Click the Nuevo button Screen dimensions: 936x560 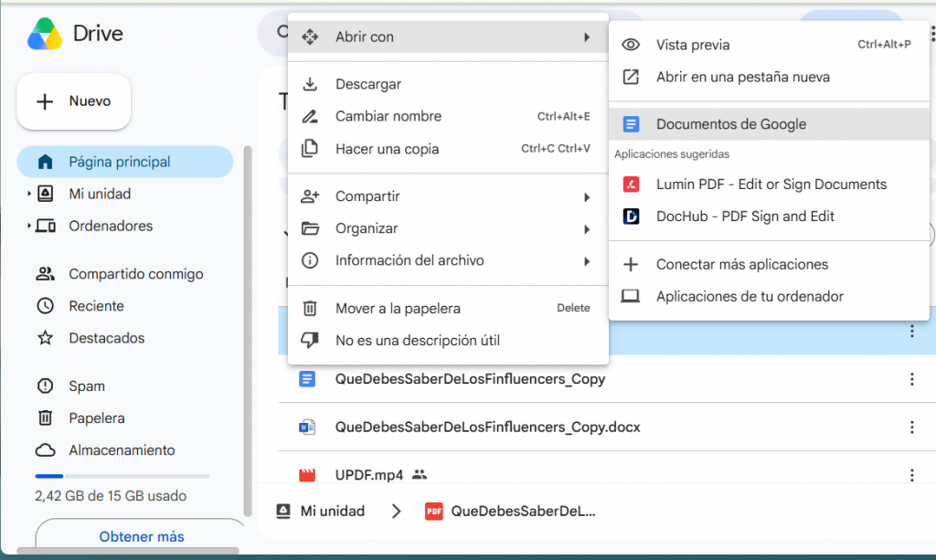click(x=74, y=101)
